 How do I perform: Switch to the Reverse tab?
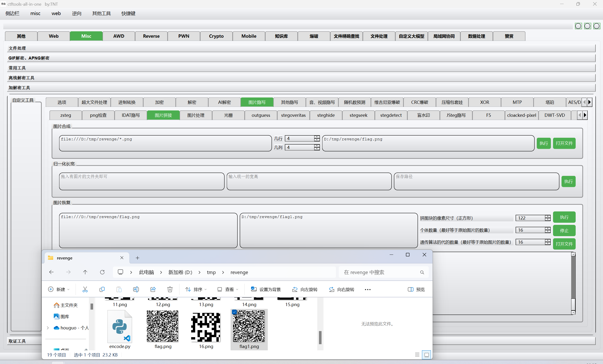[151, 36]
